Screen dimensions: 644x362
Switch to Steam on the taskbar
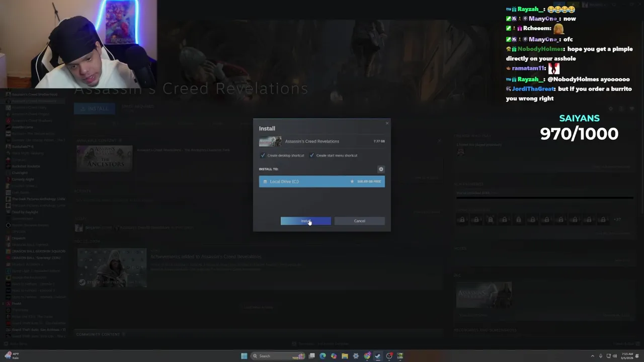pos(378,356)
